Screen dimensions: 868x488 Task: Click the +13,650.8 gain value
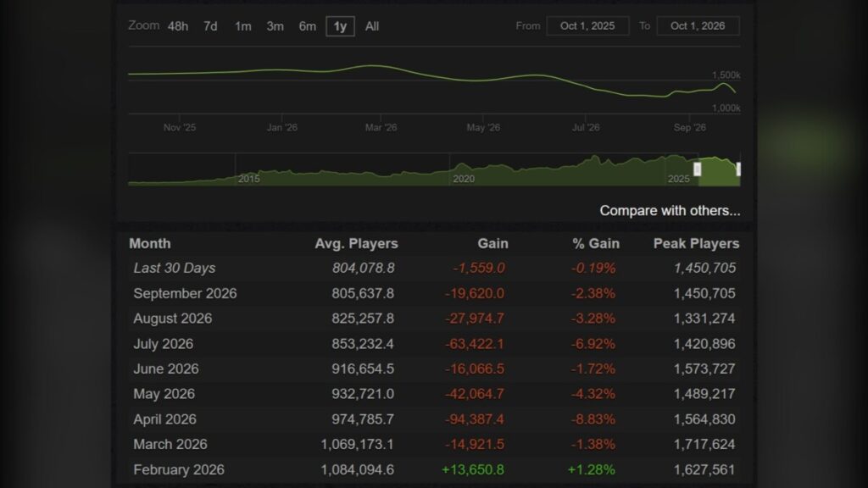(x=473, y=469)
